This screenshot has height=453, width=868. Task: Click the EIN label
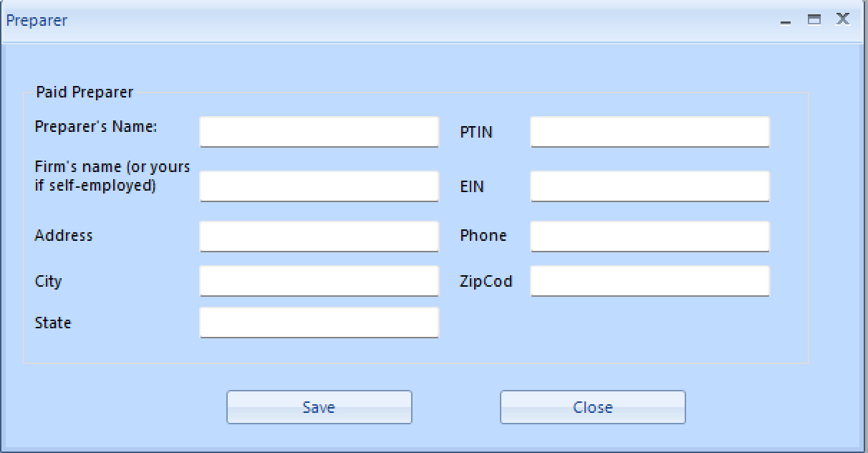[x=470, y=186]
